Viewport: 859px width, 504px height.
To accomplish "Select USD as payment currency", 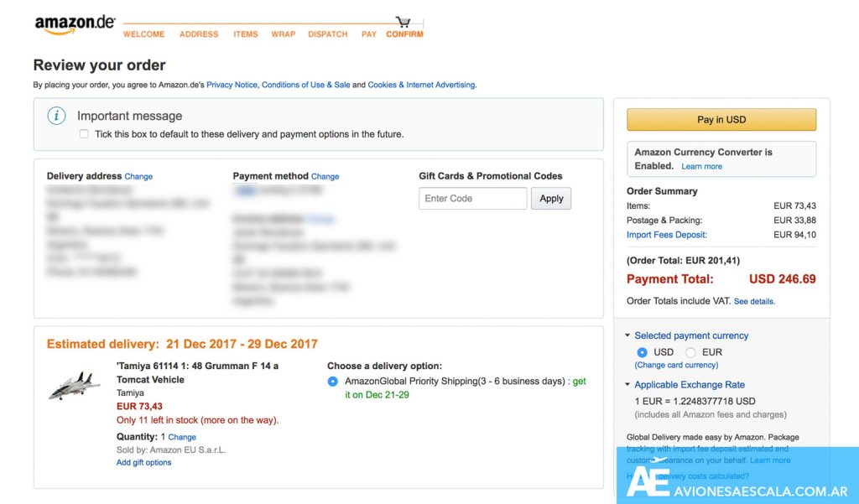I will click(643, 352).
